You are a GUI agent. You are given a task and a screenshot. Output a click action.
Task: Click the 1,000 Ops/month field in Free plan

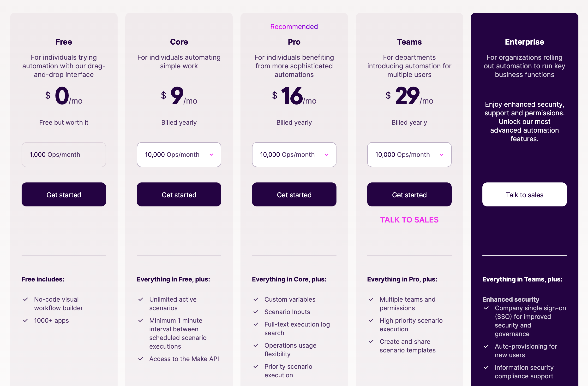[x=64, y=154]
